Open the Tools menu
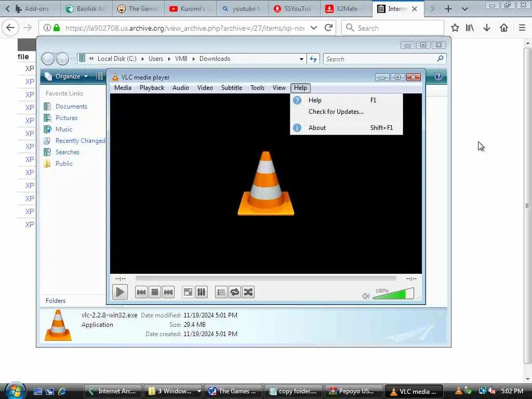 click(258, 88)
